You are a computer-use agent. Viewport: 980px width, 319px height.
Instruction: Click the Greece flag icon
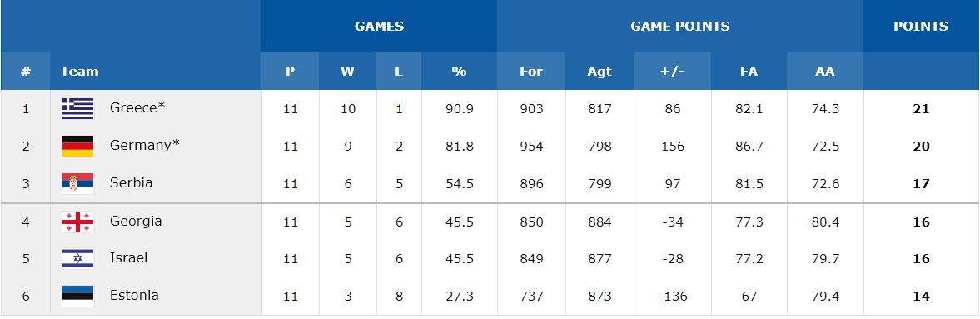coord(77,109)
